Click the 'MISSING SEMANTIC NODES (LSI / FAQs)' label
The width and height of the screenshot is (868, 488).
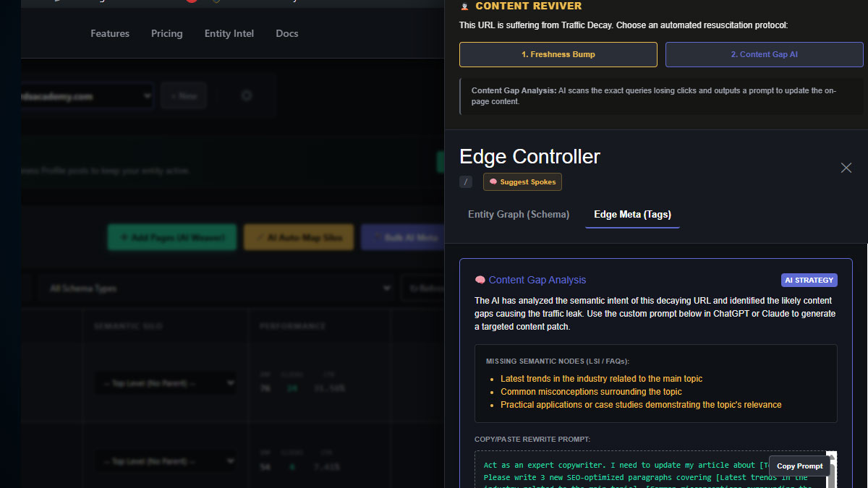558,361
